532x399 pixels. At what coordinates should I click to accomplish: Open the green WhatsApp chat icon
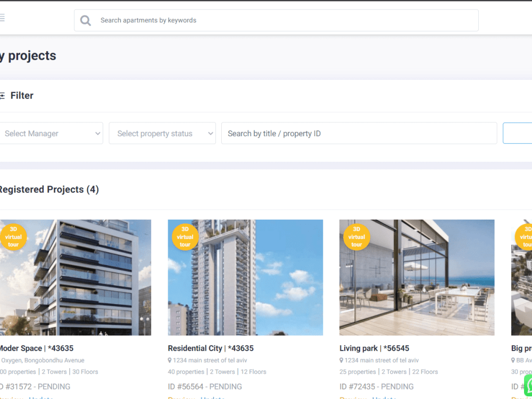[528, 385]
